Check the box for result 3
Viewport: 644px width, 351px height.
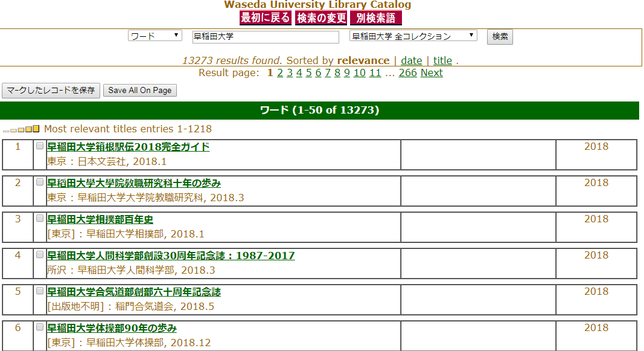pos(40,218)
